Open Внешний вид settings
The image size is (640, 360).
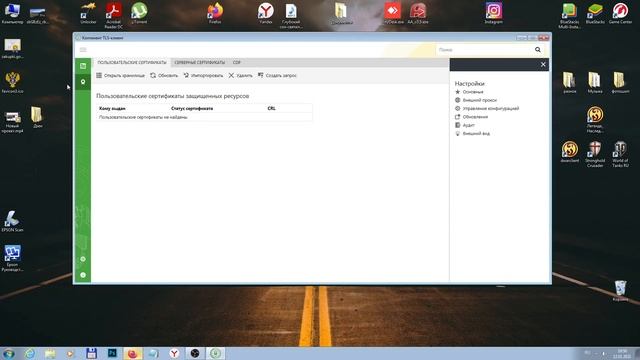[472, 133]
